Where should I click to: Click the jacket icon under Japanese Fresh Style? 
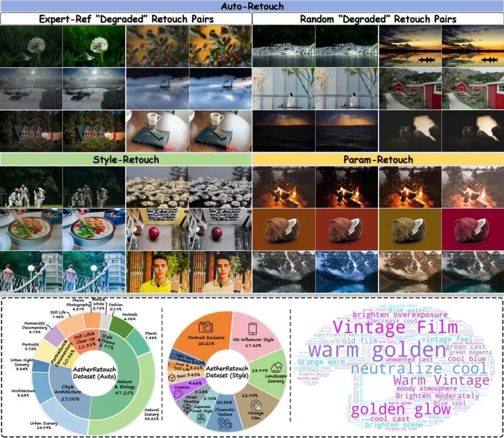pos(202,418)
